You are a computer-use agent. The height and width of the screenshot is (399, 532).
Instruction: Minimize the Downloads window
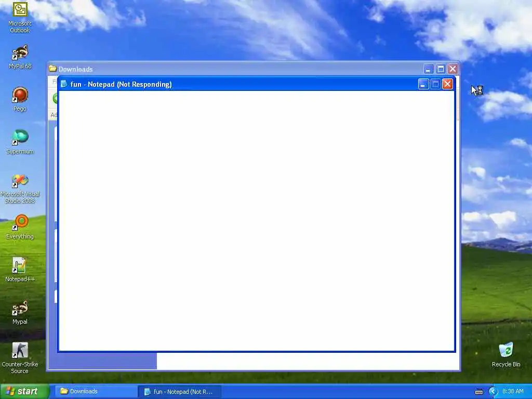tap(428, 69)
